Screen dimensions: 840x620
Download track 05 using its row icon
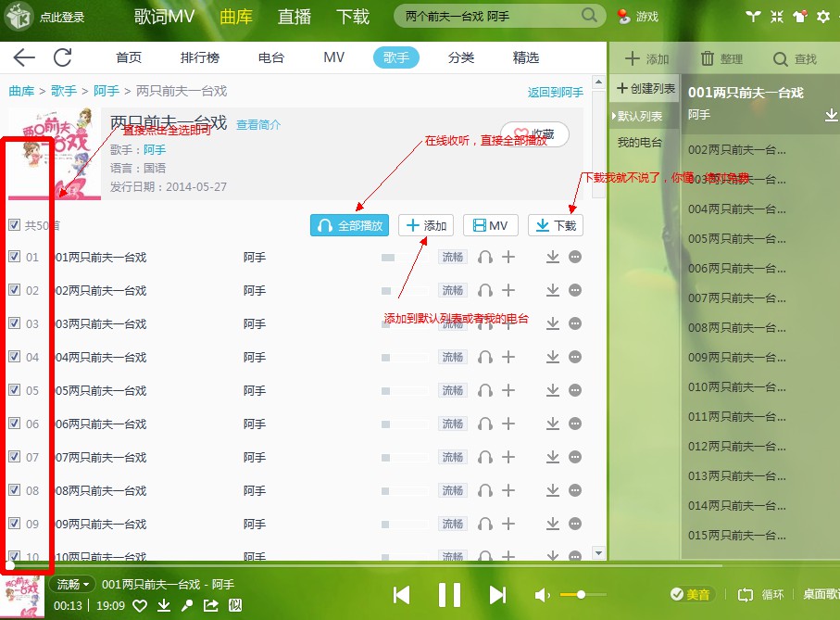(553, 391)
